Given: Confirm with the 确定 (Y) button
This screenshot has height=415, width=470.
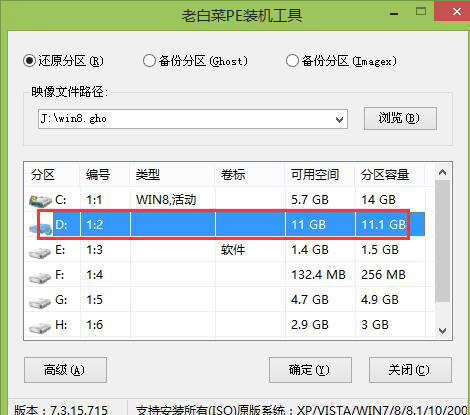Looking at the screenshot, I should [x=310, y=370].
